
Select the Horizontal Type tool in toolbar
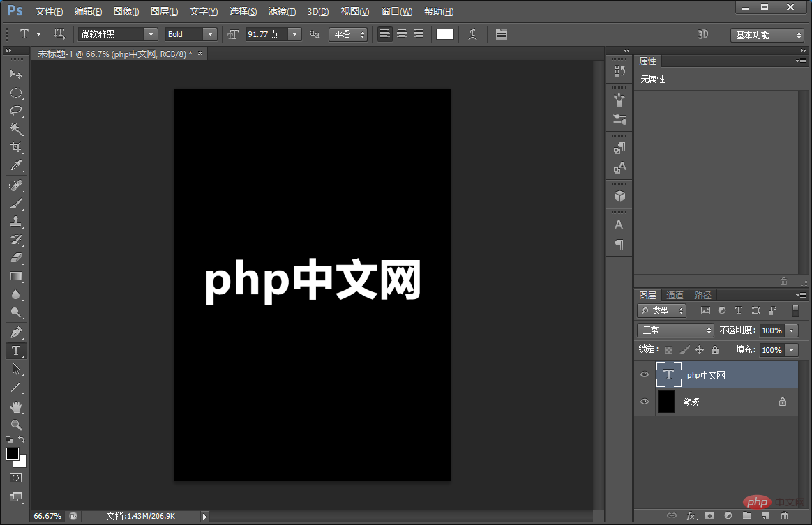(x=16, y=351)
